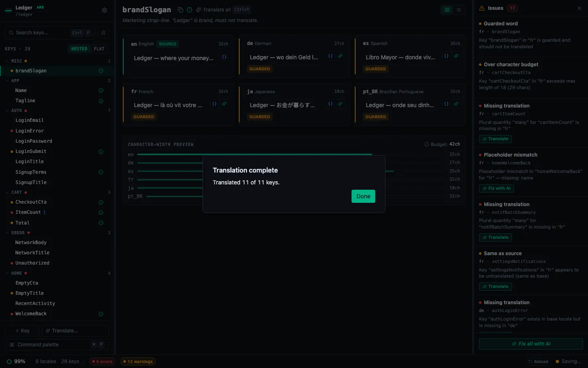Select LoginError key
The image size is (588, 368).
57,131
